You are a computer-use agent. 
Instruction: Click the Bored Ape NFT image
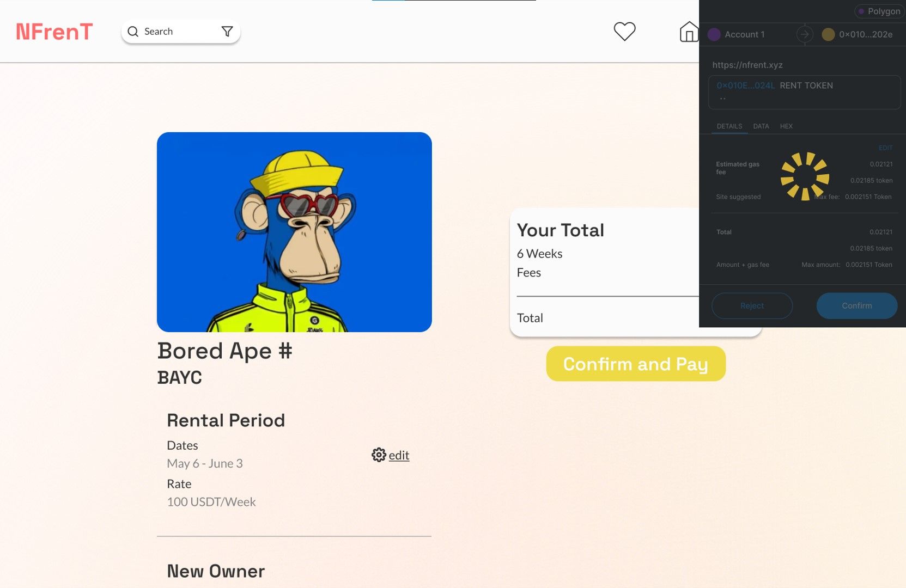point(294,232)
